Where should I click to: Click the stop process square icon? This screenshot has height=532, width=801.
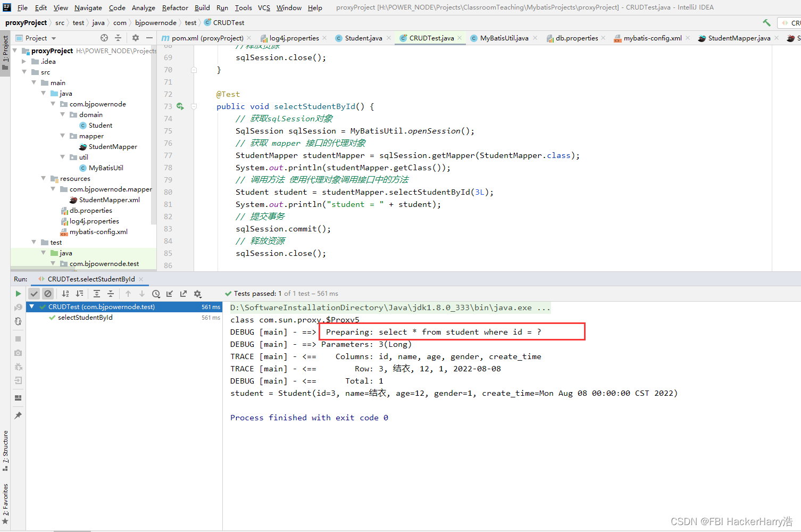coord(18,339)
